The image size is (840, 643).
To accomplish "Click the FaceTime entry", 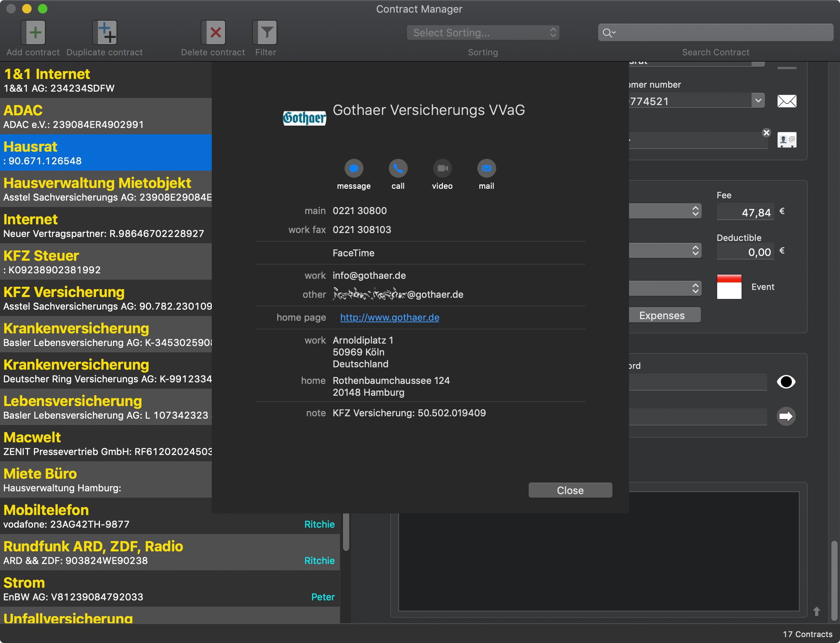I will (354, 253).
